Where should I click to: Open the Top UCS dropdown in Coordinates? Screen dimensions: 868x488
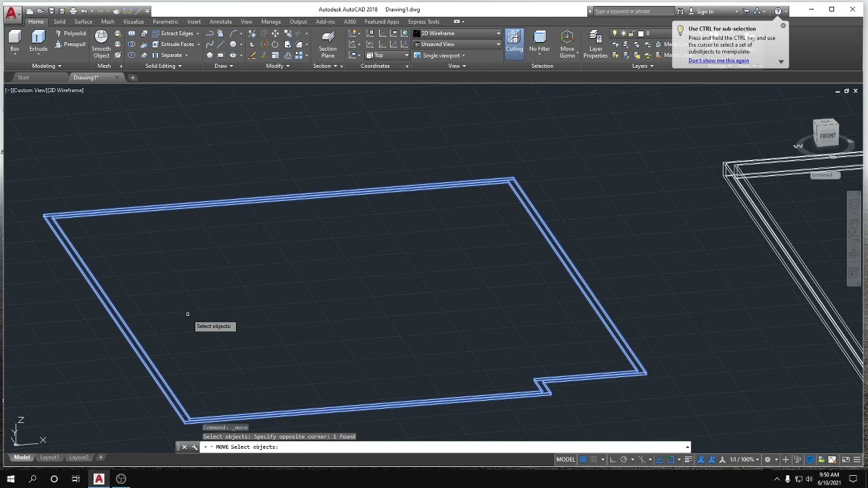(387, 56)
